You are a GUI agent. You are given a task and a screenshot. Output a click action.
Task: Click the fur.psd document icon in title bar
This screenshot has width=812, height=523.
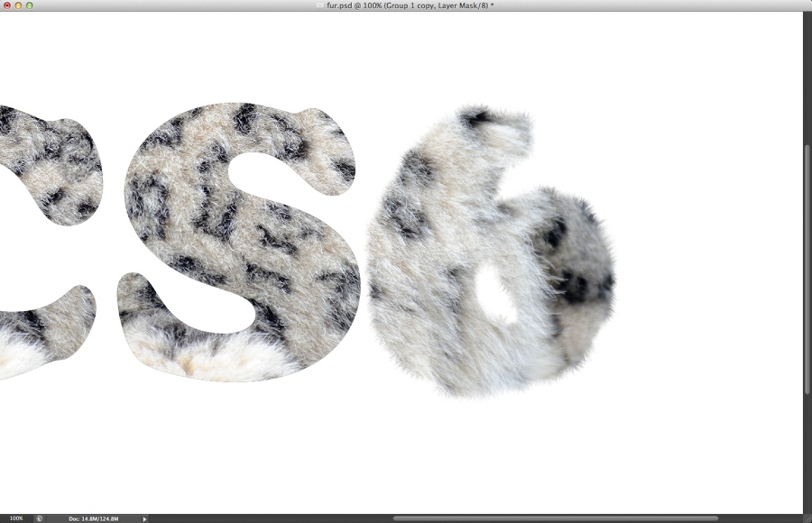click(x=319, y=5)
